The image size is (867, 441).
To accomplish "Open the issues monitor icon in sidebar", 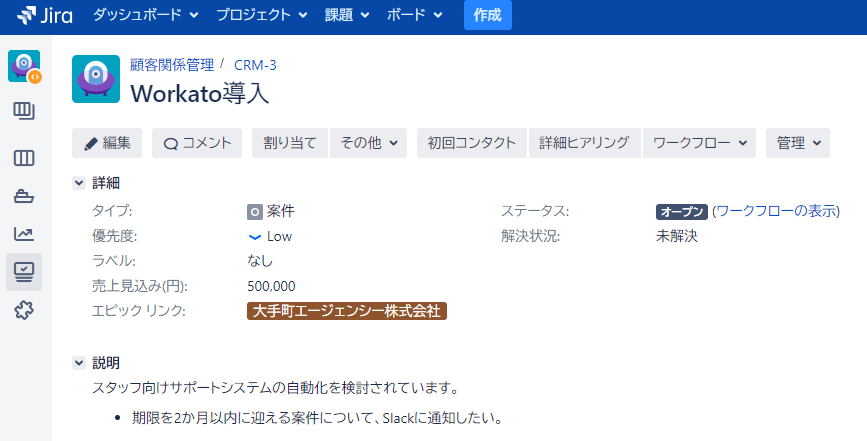I will [x=24, y=272].
